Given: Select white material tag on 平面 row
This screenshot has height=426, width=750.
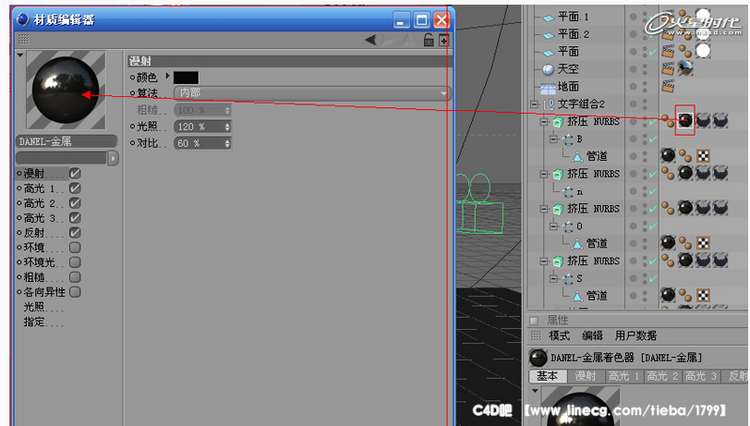Looking at the screenshot, I should (x=703, y=51).
